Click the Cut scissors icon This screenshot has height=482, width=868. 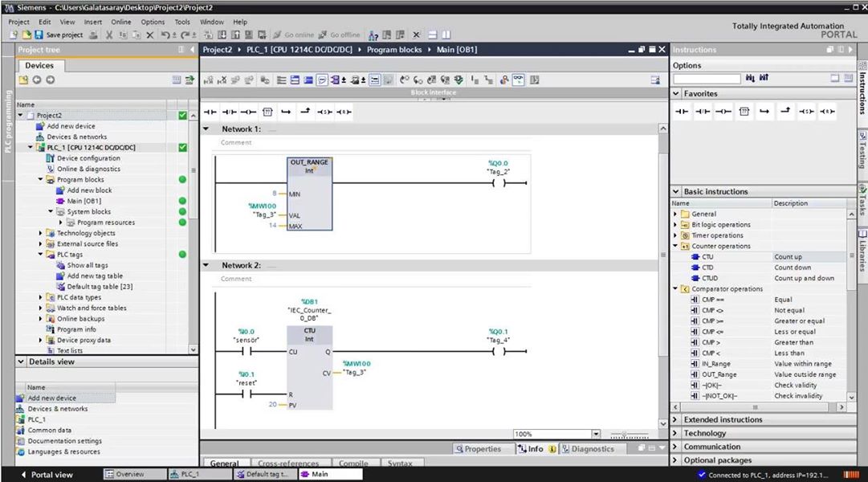click(109, 35)
